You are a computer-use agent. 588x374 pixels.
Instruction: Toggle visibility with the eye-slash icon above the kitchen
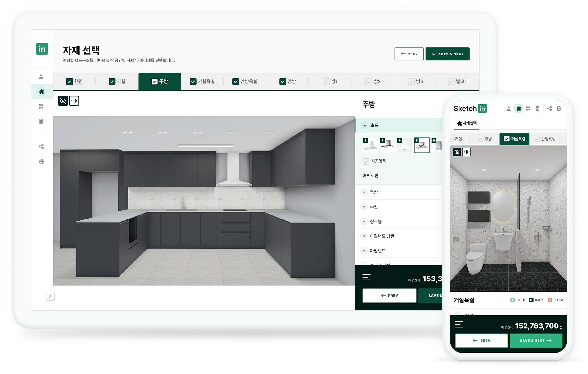[63, 101]
